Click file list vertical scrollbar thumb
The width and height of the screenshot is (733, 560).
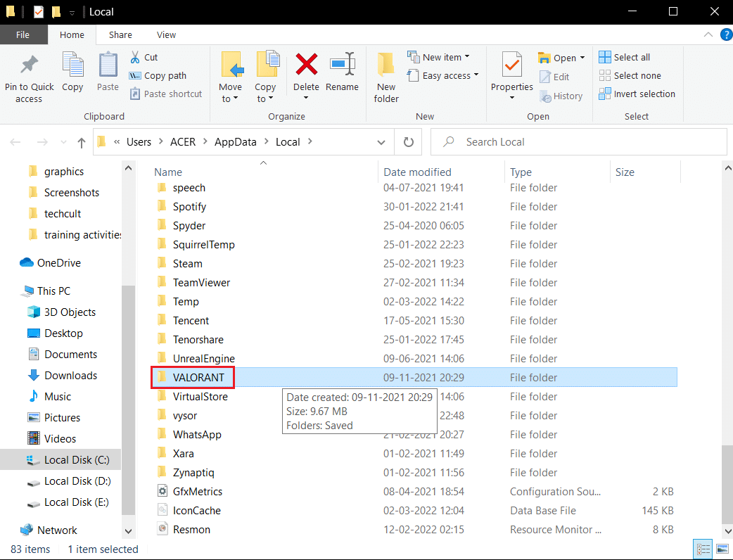tap(727, 484)
